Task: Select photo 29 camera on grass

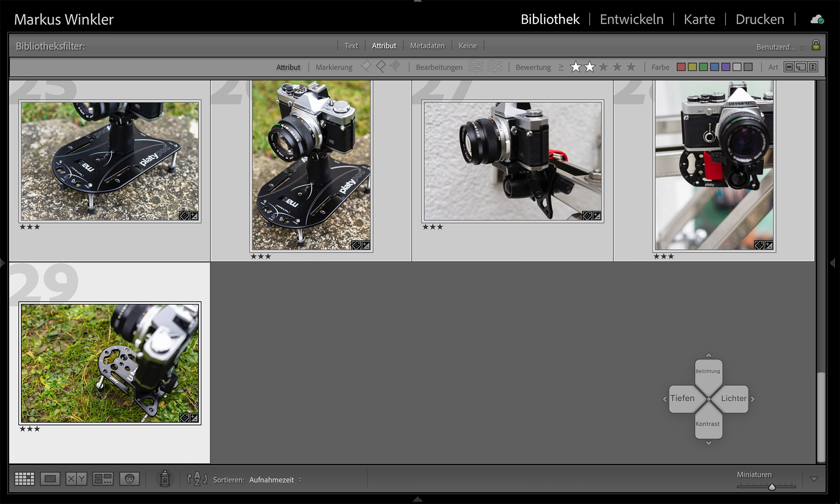Action: (110, 363)
